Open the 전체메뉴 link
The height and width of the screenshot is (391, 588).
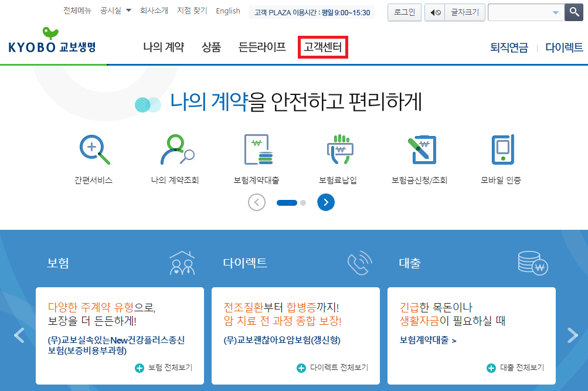[x=77, y=11]
